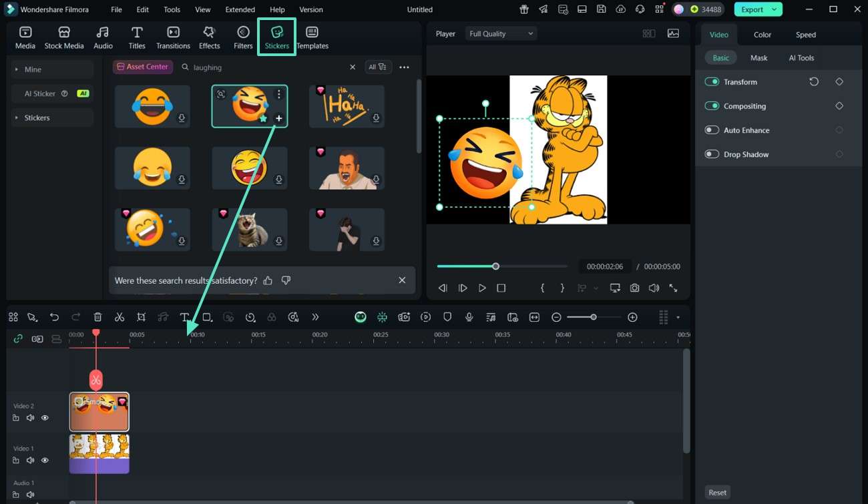Toggle the Transform switch
The image size is (868, 504).
tap(712, 81)
